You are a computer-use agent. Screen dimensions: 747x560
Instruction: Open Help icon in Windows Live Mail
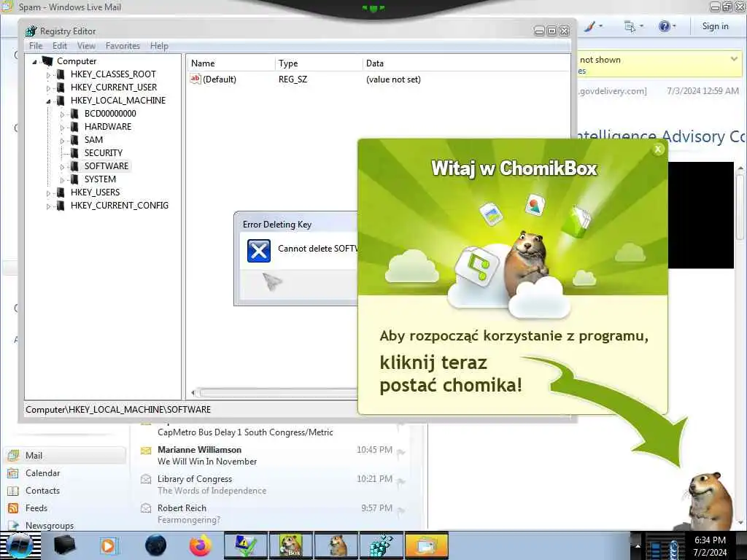664,26
